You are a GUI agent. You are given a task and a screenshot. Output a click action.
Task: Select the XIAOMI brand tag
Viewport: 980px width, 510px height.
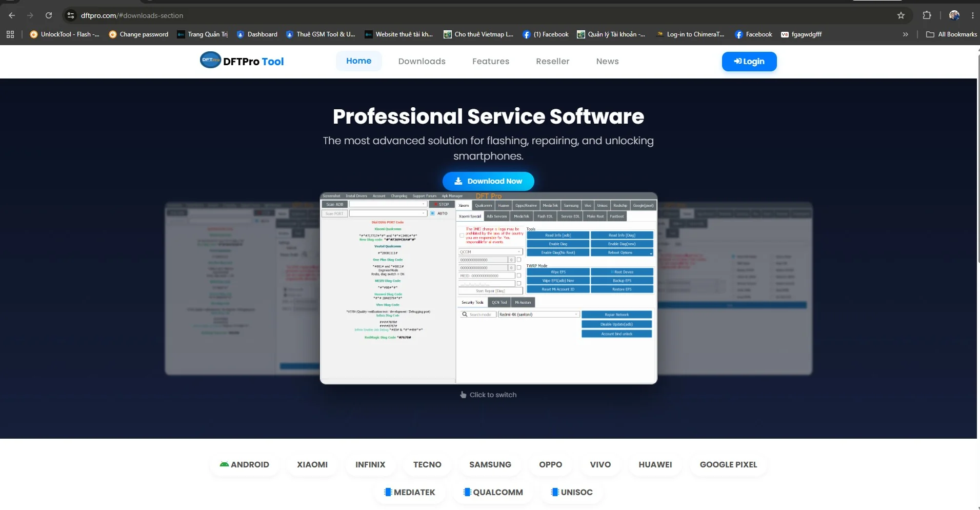tap(312, 464)
